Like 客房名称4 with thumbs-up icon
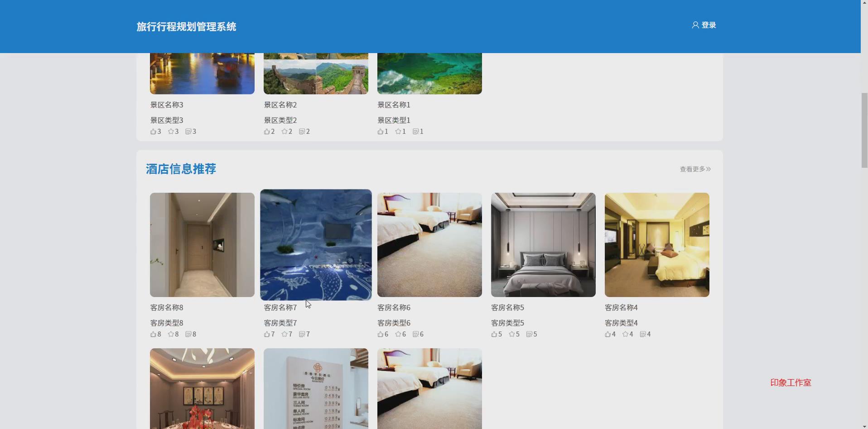The image size is (868, 429). tap(608, 334)
